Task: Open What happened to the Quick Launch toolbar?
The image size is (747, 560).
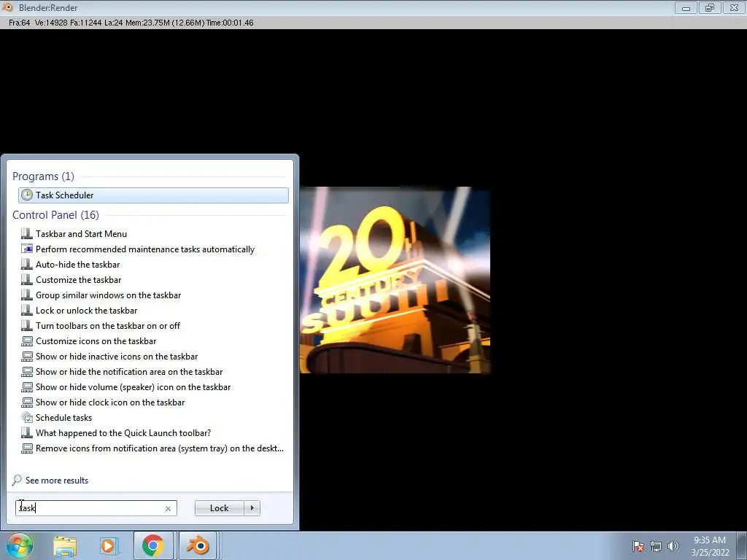Action: tap(123, 433)
